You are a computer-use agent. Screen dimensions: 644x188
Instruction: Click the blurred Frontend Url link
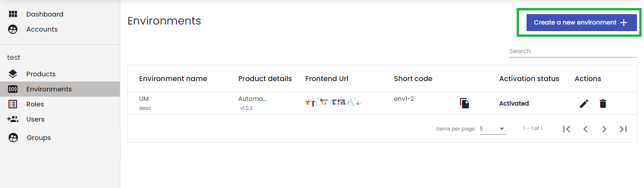coord(333,102)
